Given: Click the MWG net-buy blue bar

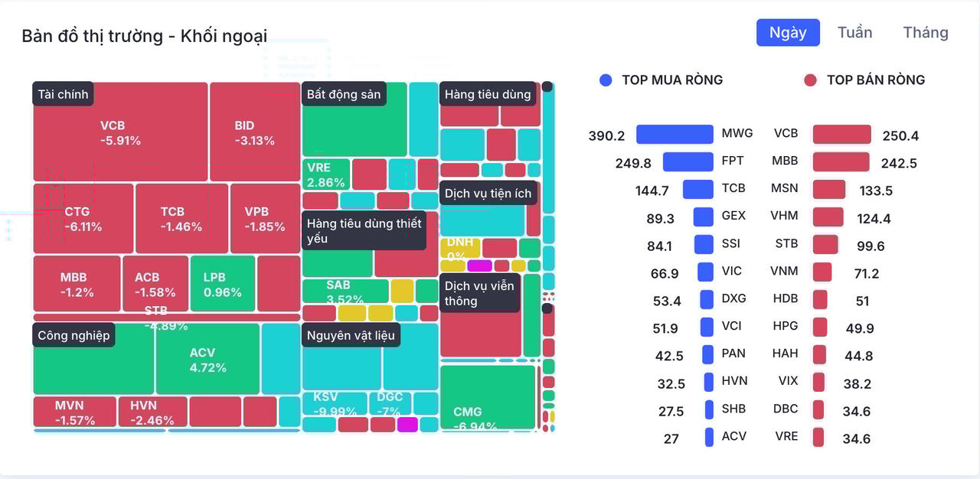Looking at the screenshot, I should (675, 135).
